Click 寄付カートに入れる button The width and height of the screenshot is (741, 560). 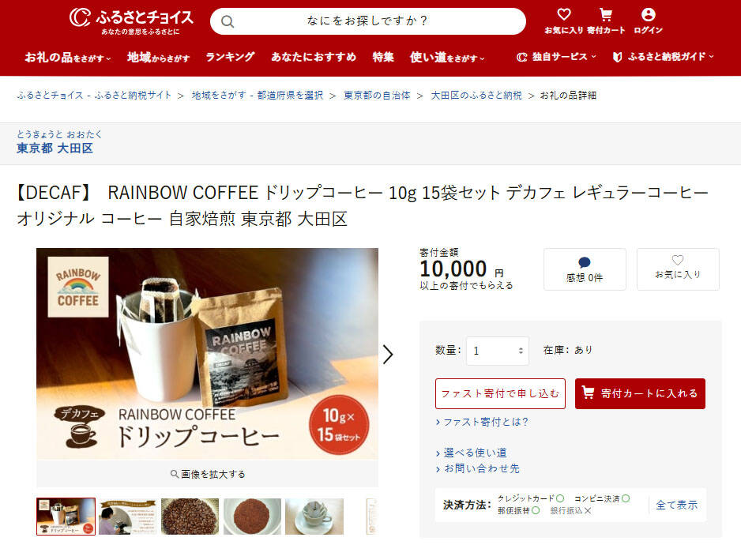click(x=640, y=393)
